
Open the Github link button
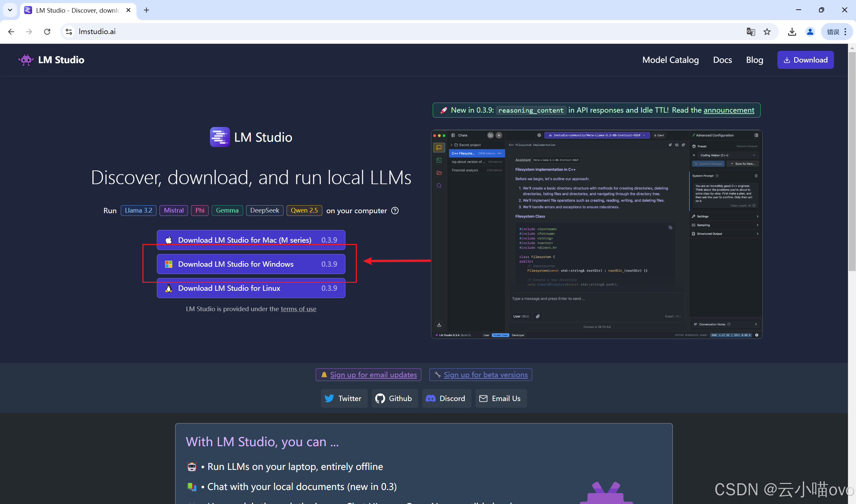point(394,398)
